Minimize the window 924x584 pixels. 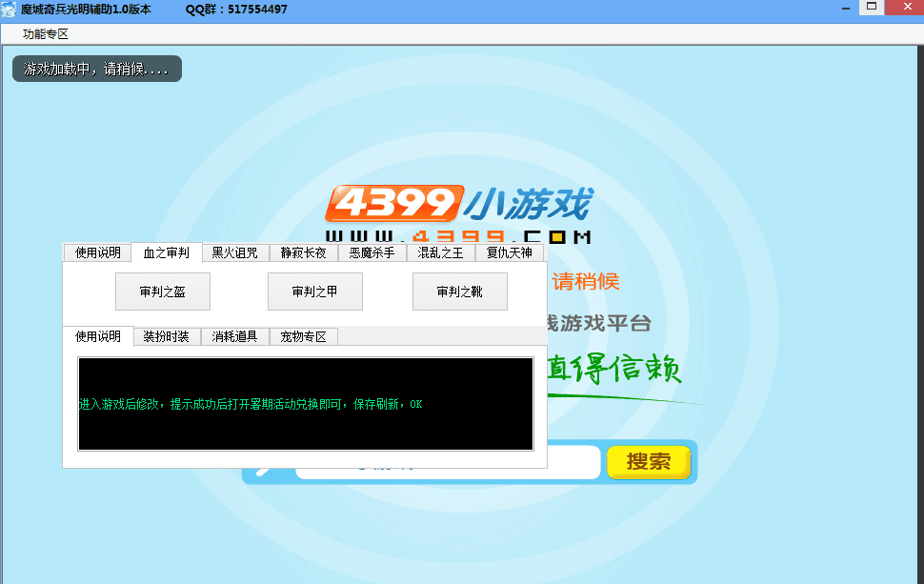pos(846,9)
